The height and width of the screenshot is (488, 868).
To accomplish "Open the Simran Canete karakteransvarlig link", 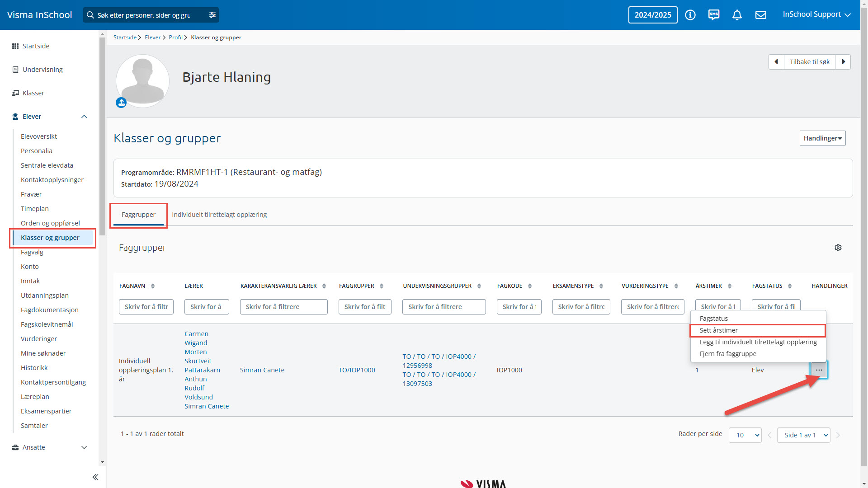I will click(x=262, y=370).
